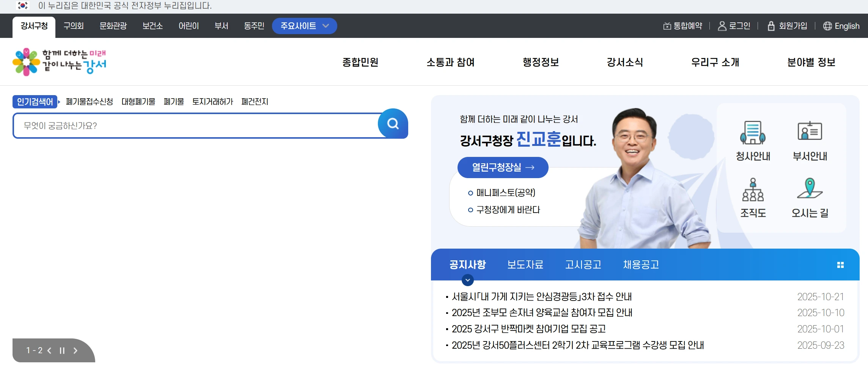
Task: Open the 오시는 길 directions icon
Action: point(810,197)
